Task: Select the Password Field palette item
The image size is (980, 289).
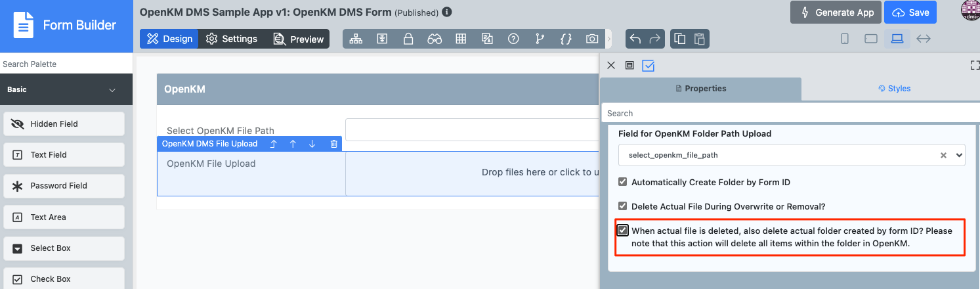Action: (64, 186)
